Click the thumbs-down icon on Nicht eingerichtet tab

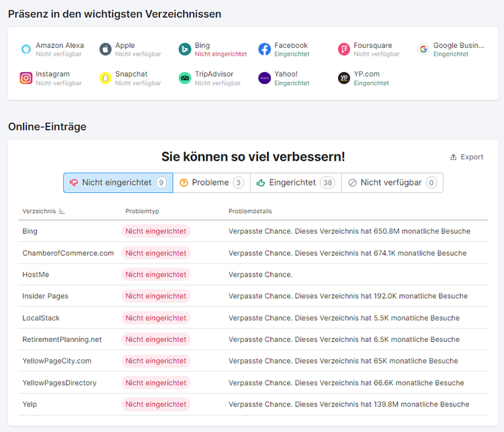click(74, 183)
